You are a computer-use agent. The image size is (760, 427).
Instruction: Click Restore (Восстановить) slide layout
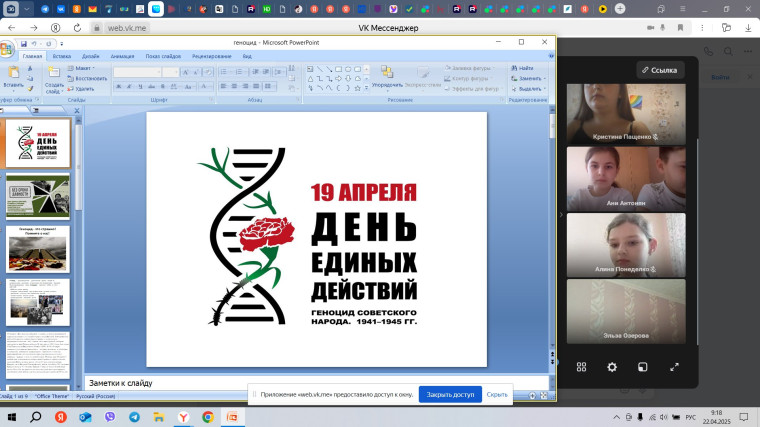87,79
